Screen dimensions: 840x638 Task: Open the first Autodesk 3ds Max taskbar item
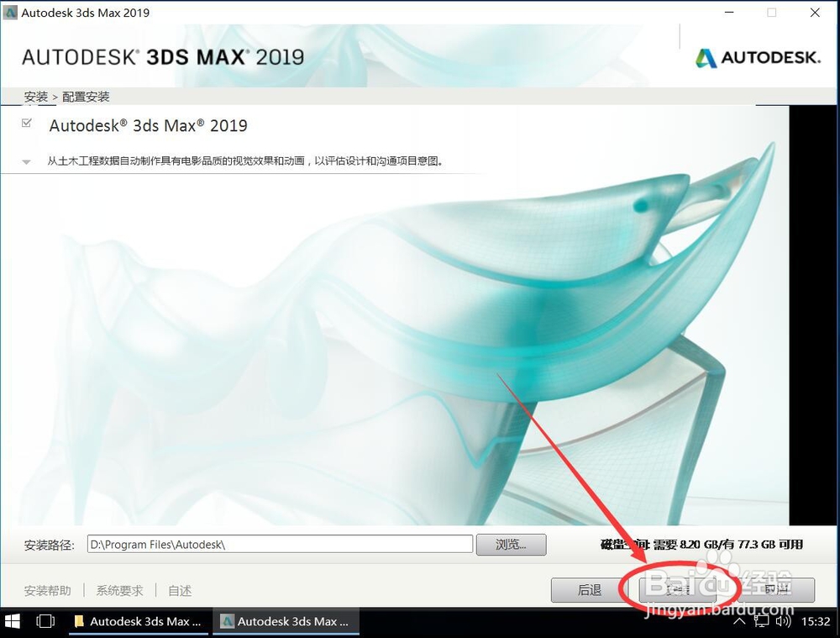[x=139, y=621]
